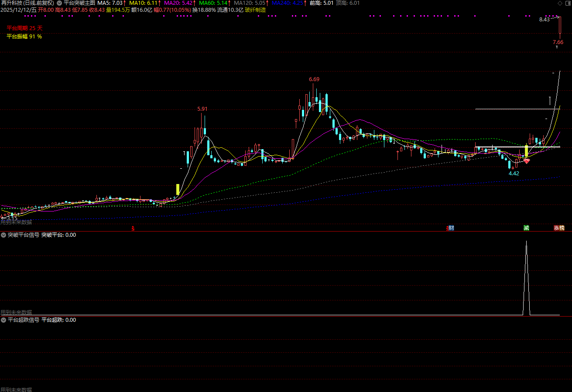The height and width of the screenshot is (392, 572).
Task: Click the yellow breakout candle near 4.42 low
Action: 527,151
